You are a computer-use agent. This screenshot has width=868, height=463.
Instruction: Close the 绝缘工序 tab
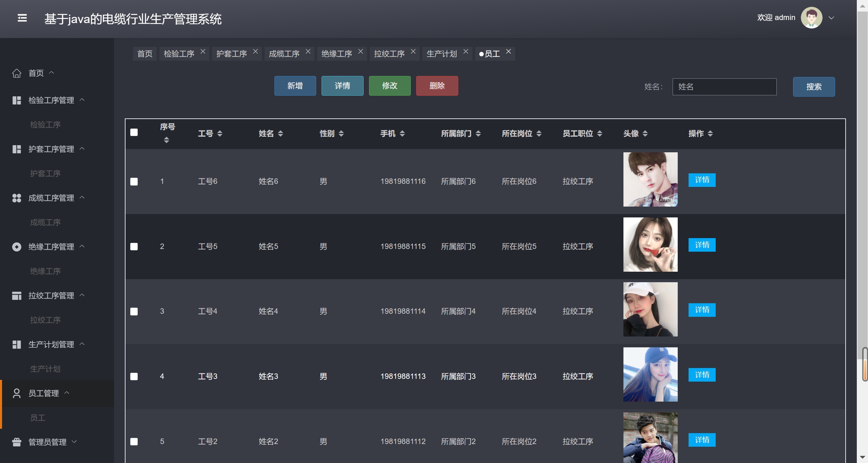(361, 51)
